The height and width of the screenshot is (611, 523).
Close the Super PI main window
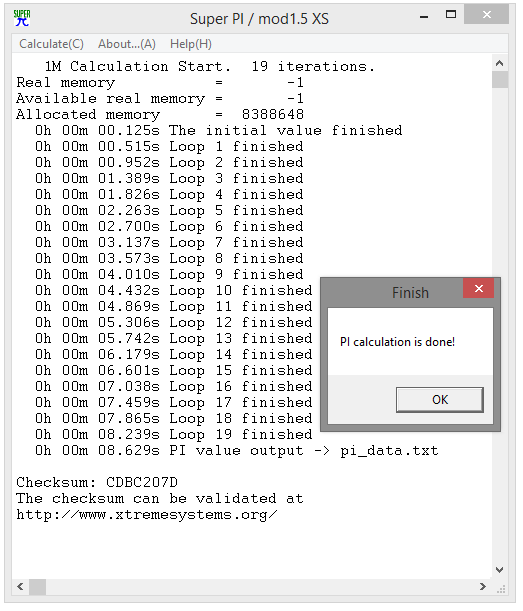pyautogui.click(x=486, y=15)
